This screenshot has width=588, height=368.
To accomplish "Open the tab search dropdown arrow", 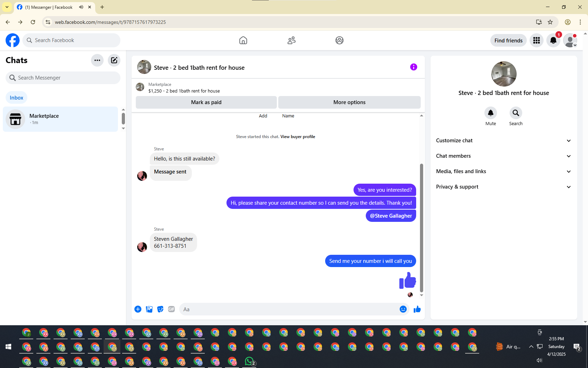I will (x=7, y=7).
